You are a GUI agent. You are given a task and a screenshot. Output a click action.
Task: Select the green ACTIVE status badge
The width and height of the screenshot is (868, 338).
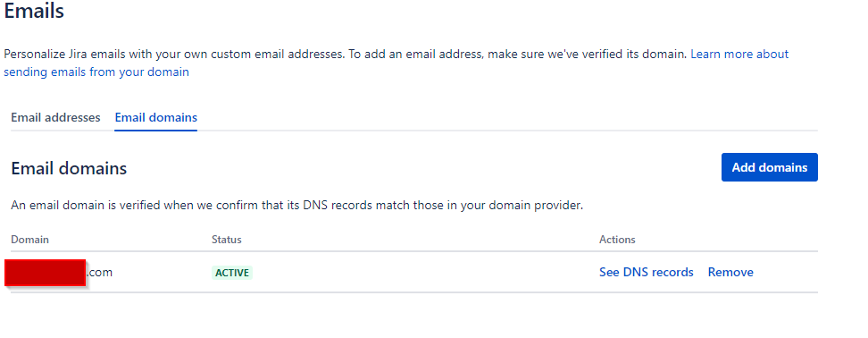click(x=232, y=273)
